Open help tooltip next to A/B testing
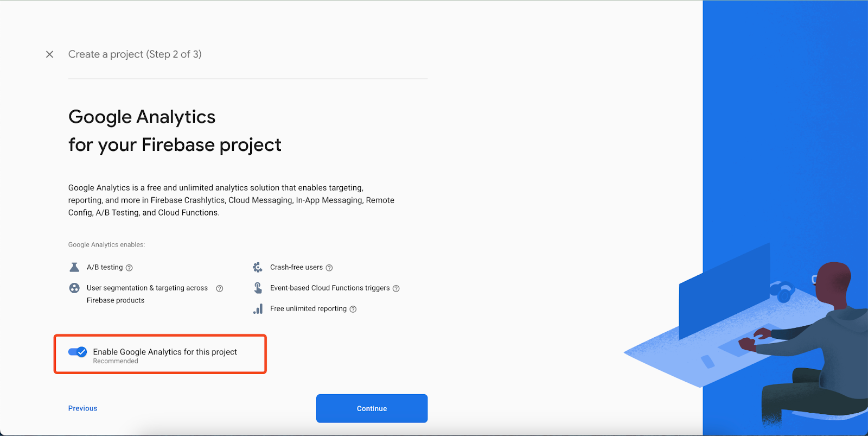868x436 pixels. tap(129, 268)
